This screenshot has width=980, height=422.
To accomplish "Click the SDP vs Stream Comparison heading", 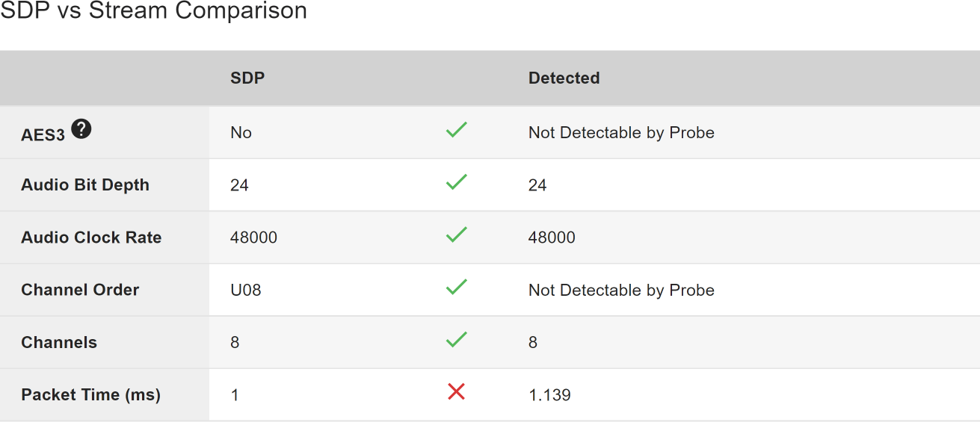I will coord(153,11).
